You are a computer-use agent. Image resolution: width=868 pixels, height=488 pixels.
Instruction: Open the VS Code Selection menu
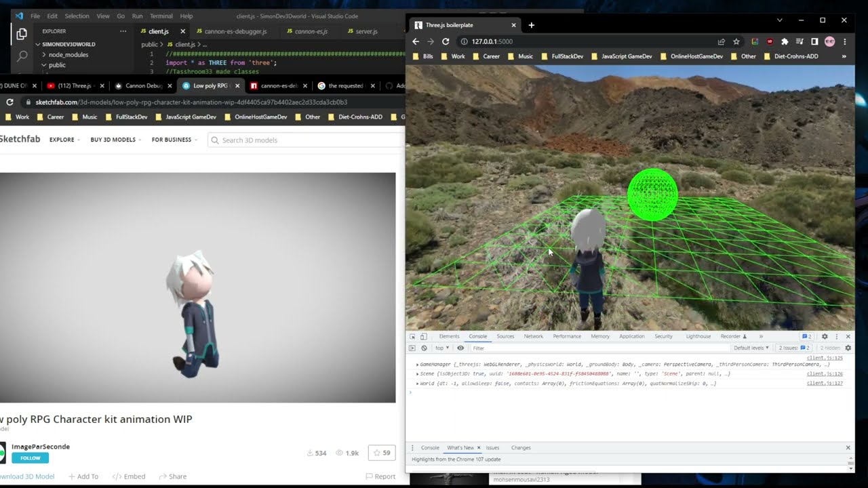click(x=77, y=16)
